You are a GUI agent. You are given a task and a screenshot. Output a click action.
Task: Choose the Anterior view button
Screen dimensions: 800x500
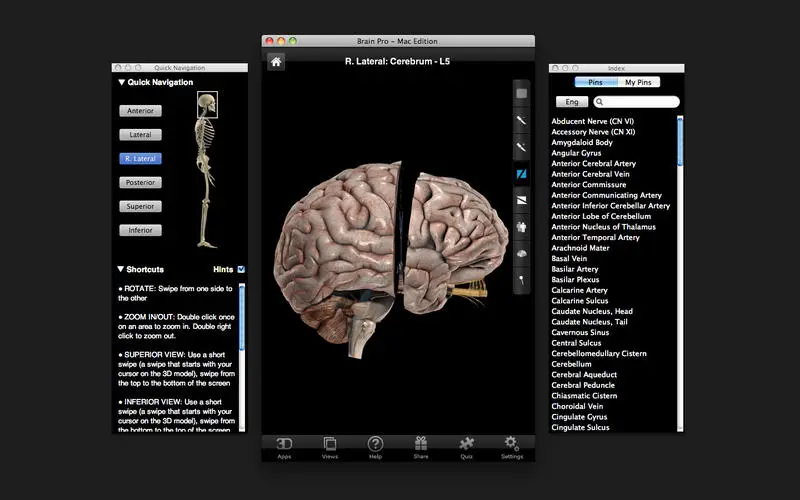point(140,111)
